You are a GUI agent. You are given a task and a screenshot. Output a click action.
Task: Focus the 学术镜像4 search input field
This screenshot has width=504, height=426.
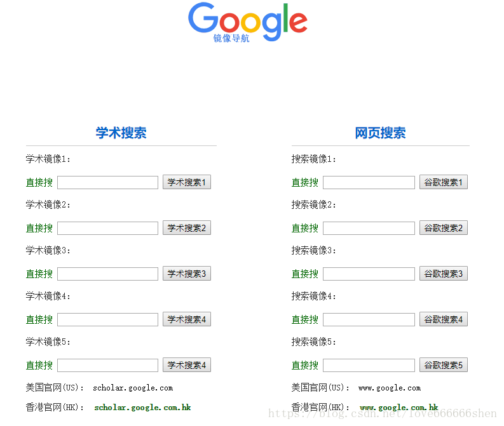tap(107, 320)
